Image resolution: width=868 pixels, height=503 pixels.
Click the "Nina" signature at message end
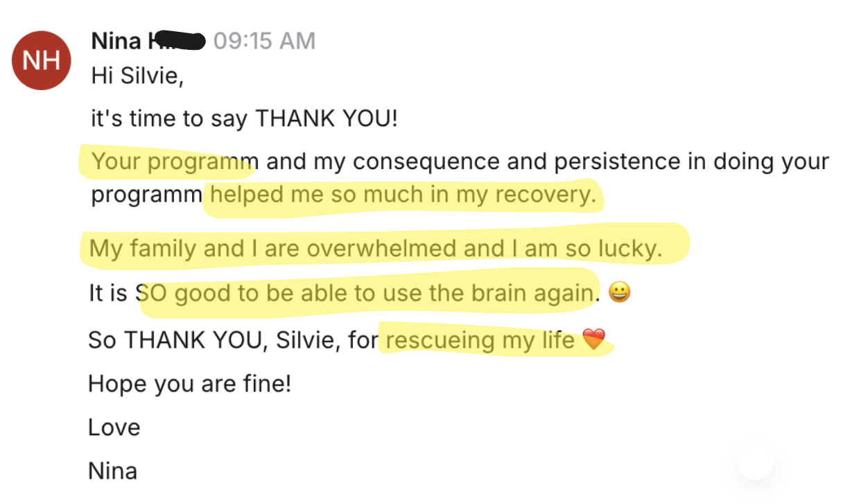(112, 471)
